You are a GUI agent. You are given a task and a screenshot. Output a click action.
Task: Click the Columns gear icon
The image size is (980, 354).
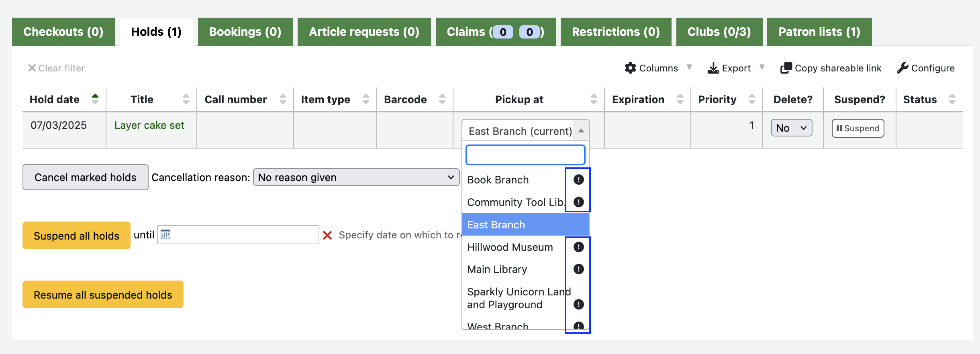pos(630,68)
